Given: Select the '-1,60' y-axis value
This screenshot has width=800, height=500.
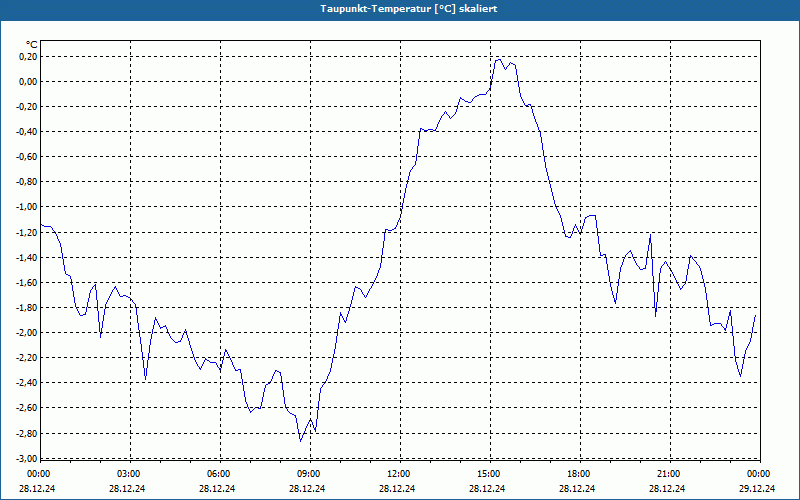Looking at the screenshot, I should [28, 282].
